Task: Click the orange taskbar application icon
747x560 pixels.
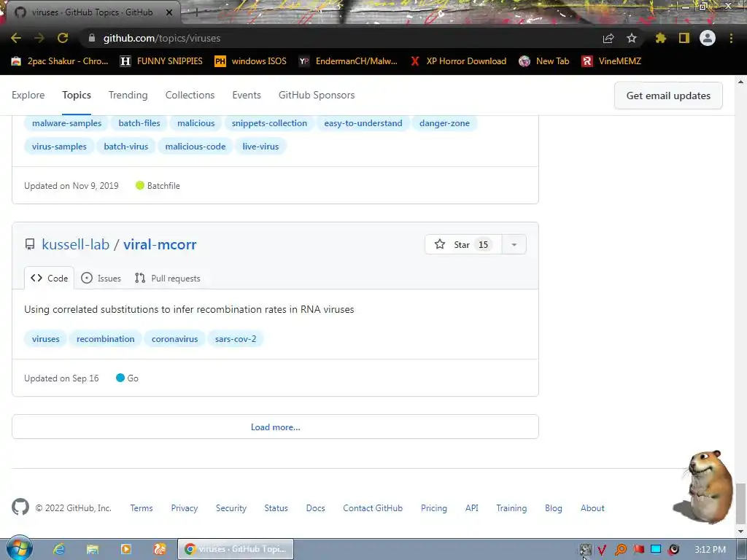Action: click(x=160, y=549)
